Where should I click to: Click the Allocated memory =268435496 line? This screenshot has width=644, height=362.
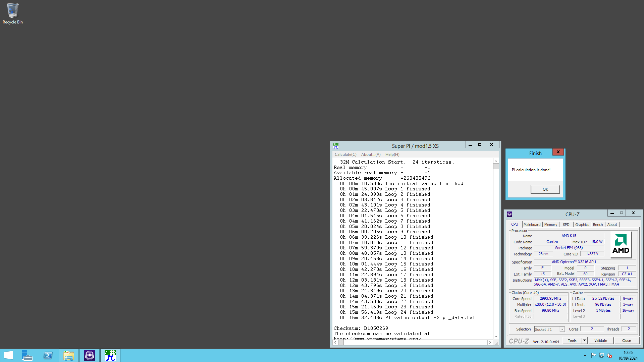[x=382, y=178]
